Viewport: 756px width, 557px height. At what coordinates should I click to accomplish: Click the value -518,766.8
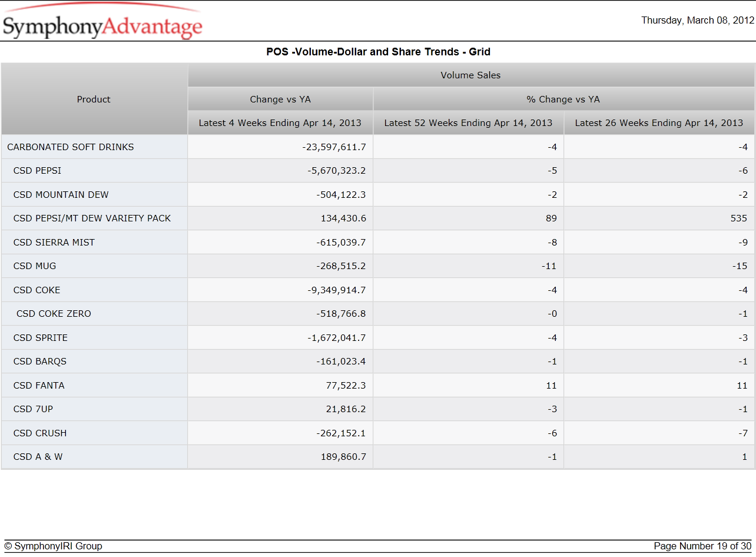point(341,314)
